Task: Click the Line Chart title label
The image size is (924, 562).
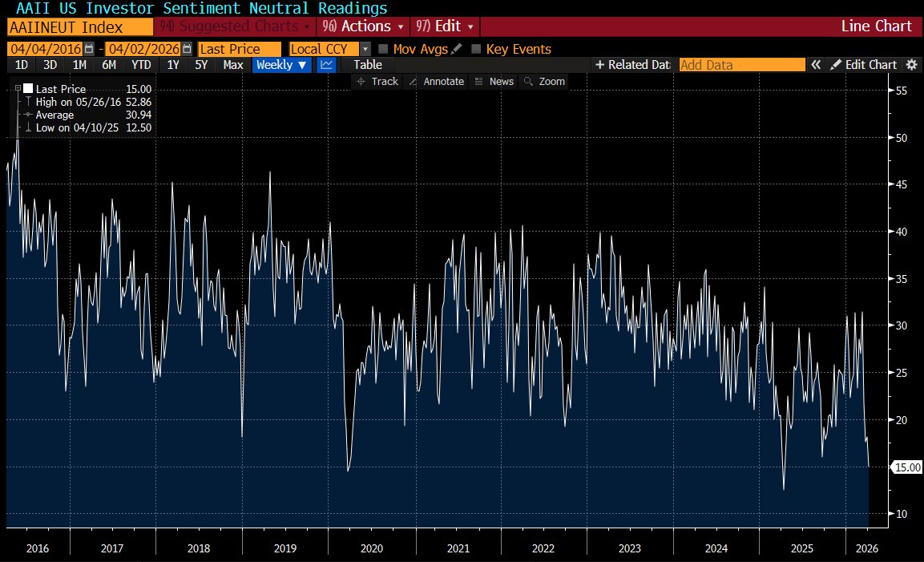Action: click(876, 26)
